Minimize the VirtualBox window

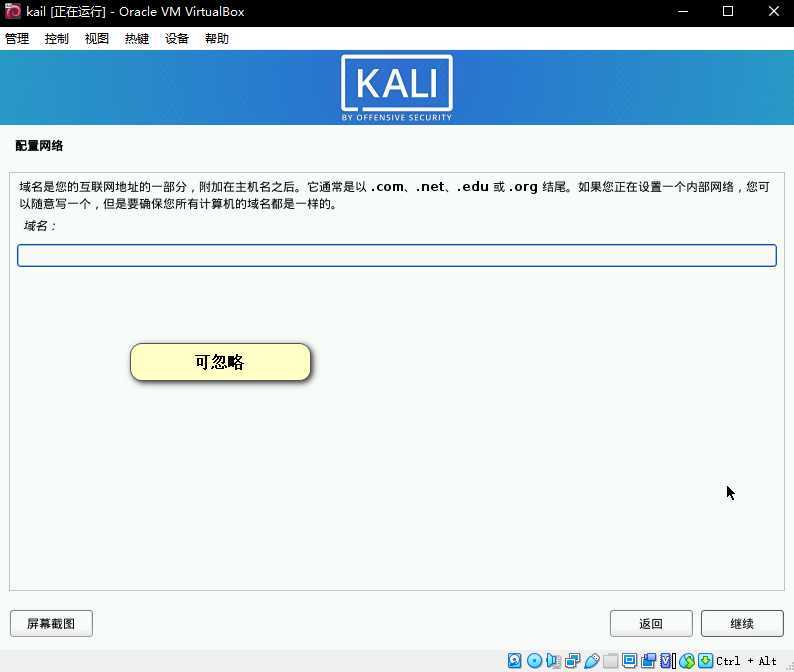click(683, 11)
